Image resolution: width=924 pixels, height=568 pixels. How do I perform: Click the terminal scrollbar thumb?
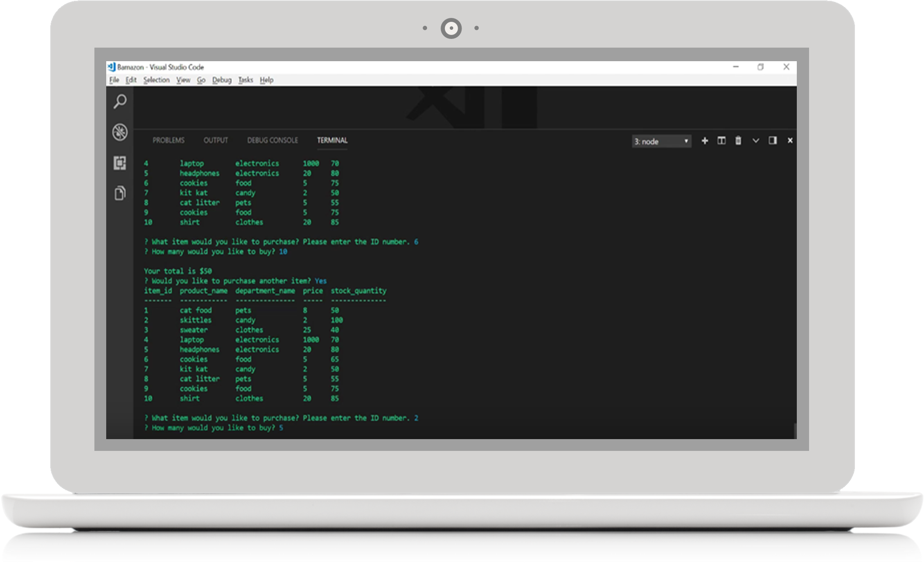tap(795, 430)
